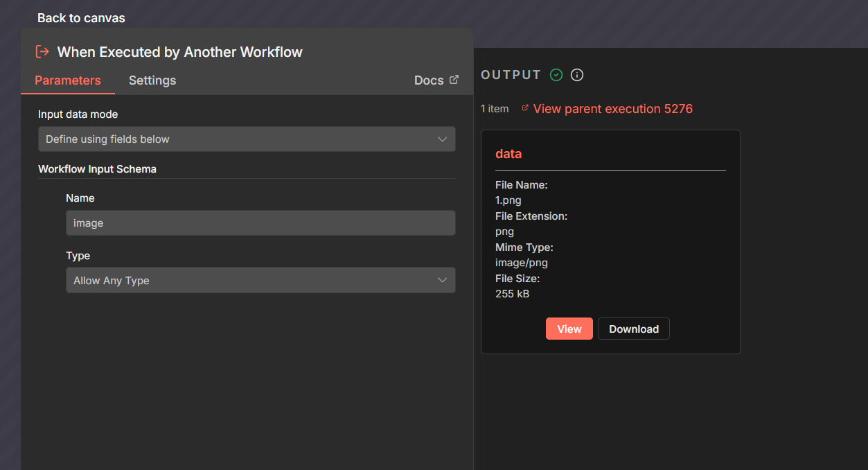Download the 1.png binary file
The height and width of the screenshot is (470, 868).
(633, 329)
